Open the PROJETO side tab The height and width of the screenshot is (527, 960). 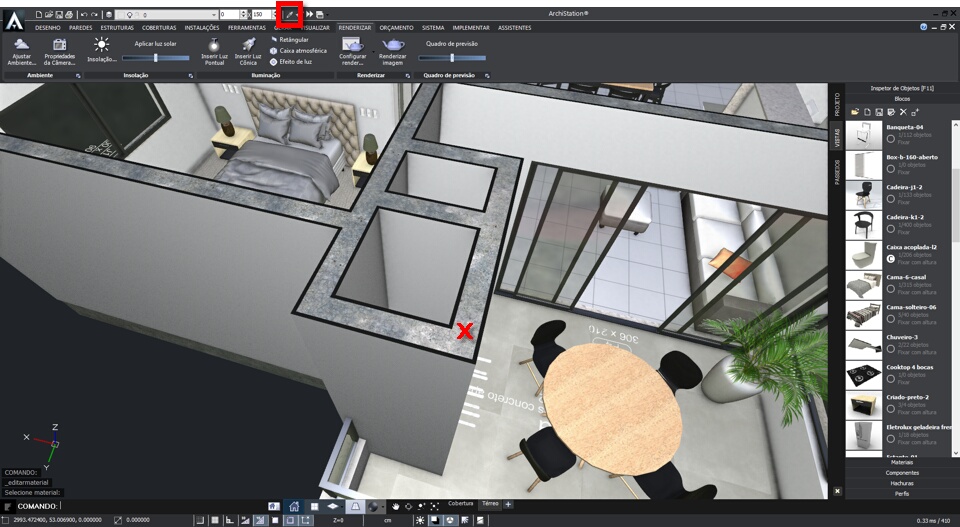(837, 104)
